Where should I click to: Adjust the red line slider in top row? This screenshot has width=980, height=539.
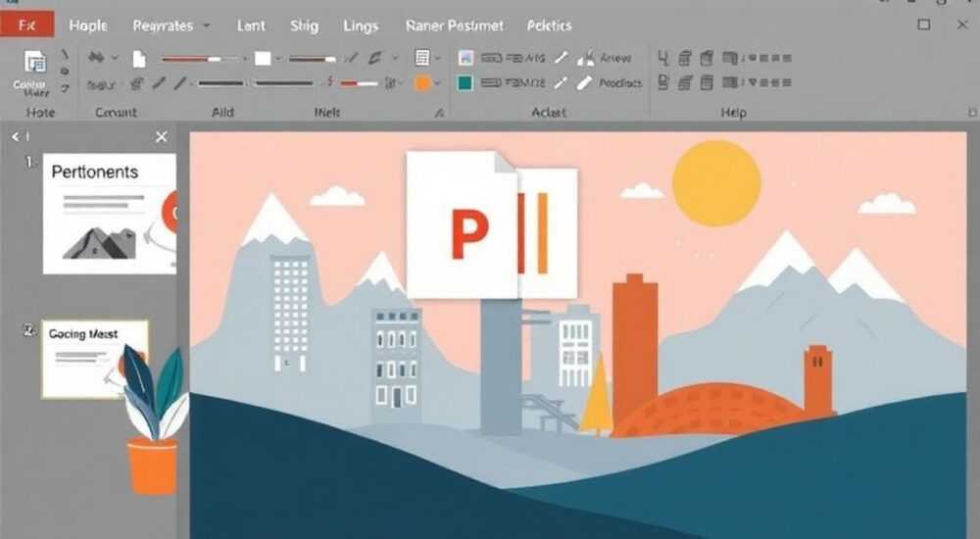coord(200,59)
